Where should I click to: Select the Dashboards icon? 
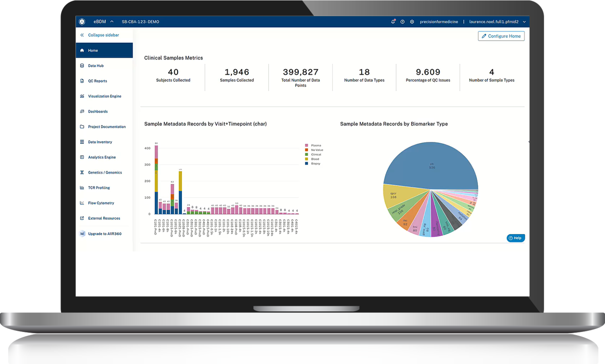pos(82,111)
